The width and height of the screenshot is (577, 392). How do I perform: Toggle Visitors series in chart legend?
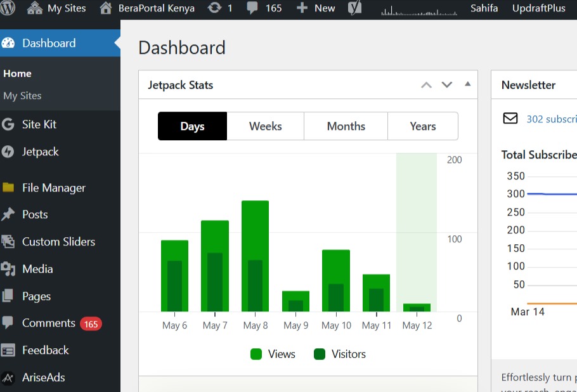[x=340, y=354]
